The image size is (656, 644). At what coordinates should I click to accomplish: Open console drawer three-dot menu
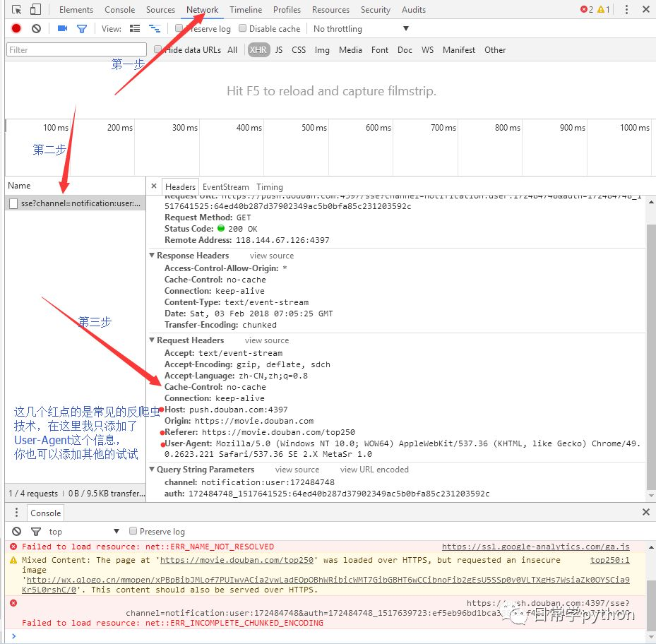coord(16,512)
